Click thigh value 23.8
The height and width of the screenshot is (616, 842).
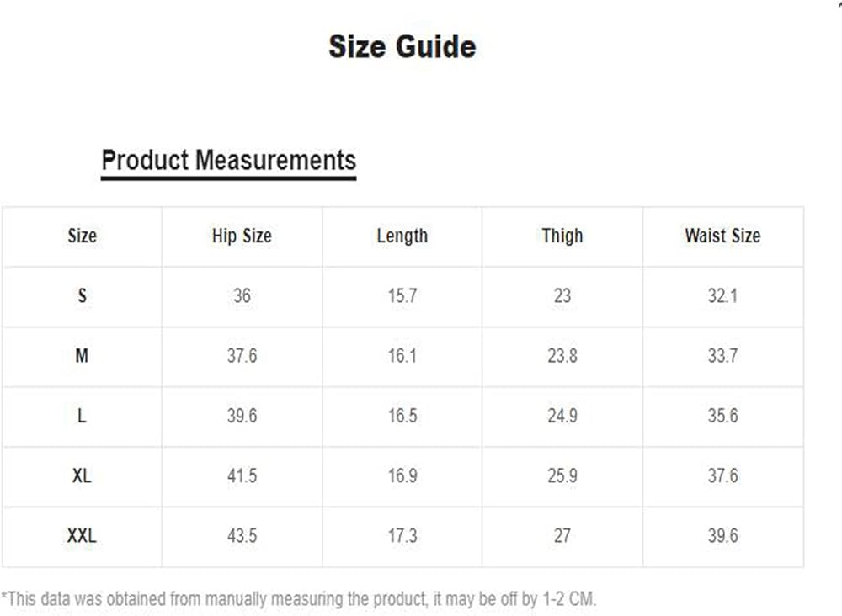[x=562, y=356]
